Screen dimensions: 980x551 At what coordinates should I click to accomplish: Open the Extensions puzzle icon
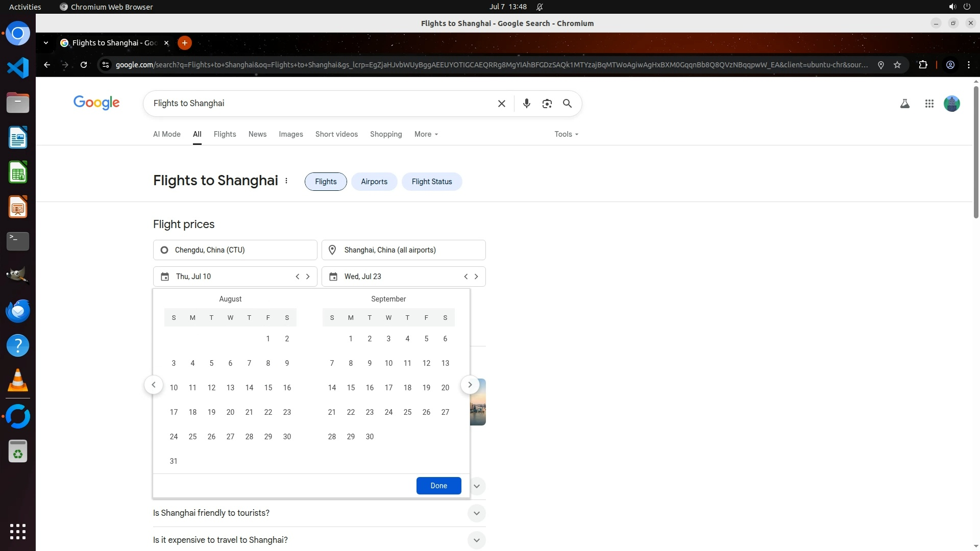pos(923,65)
